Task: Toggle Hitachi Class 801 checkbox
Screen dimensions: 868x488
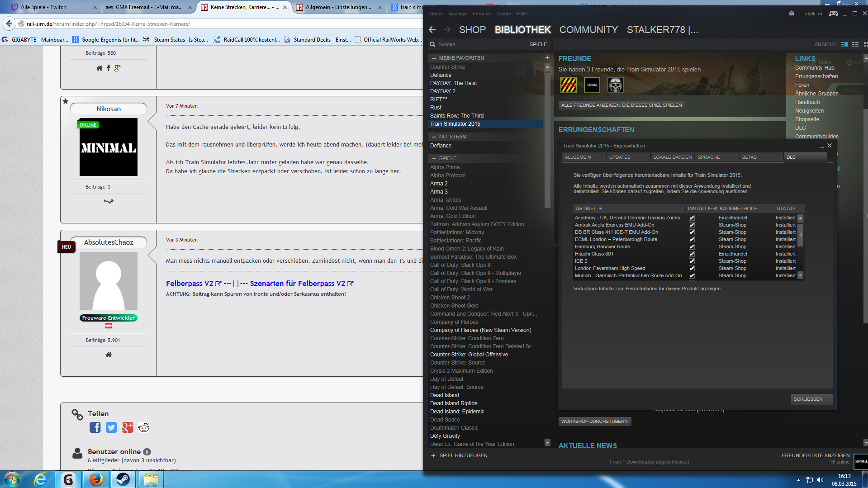Action: tap(692, 254)
